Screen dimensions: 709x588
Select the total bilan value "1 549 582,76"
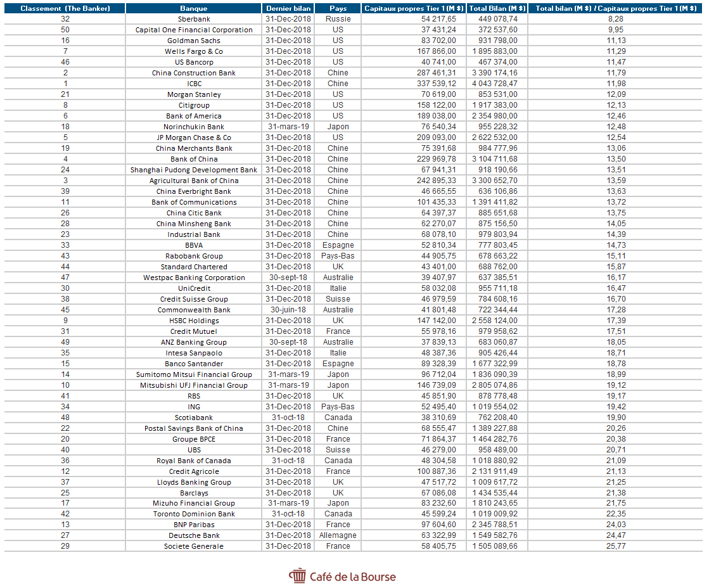pyautogui.click(x=495, y=535)
